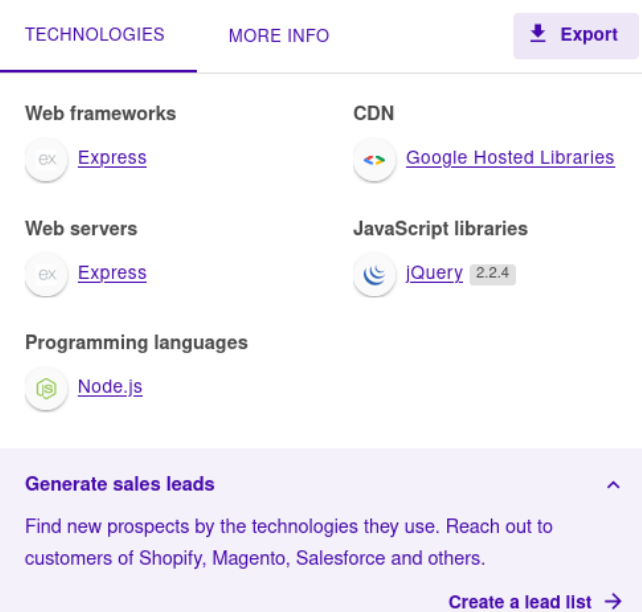The height and width of the screenshot is (612, 642).
Task: Open the Node.js link
Action: (x=110, y=387)
